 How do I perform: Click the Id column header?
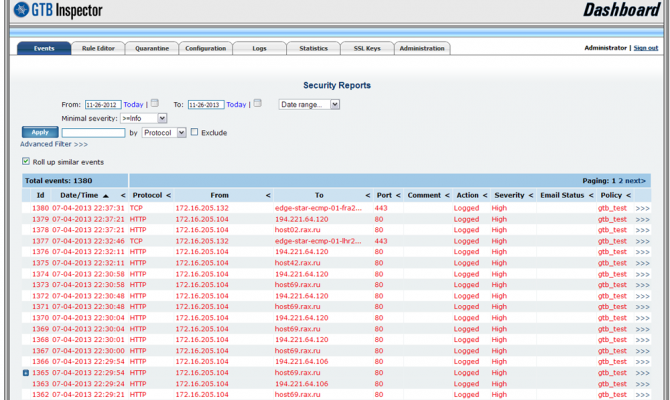[x=41, y=195]
